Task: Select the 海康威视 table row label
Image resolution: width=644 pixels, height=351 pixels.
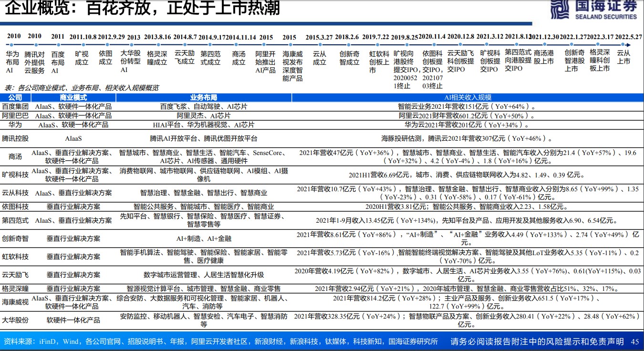Action: click(x=15, y=302)
